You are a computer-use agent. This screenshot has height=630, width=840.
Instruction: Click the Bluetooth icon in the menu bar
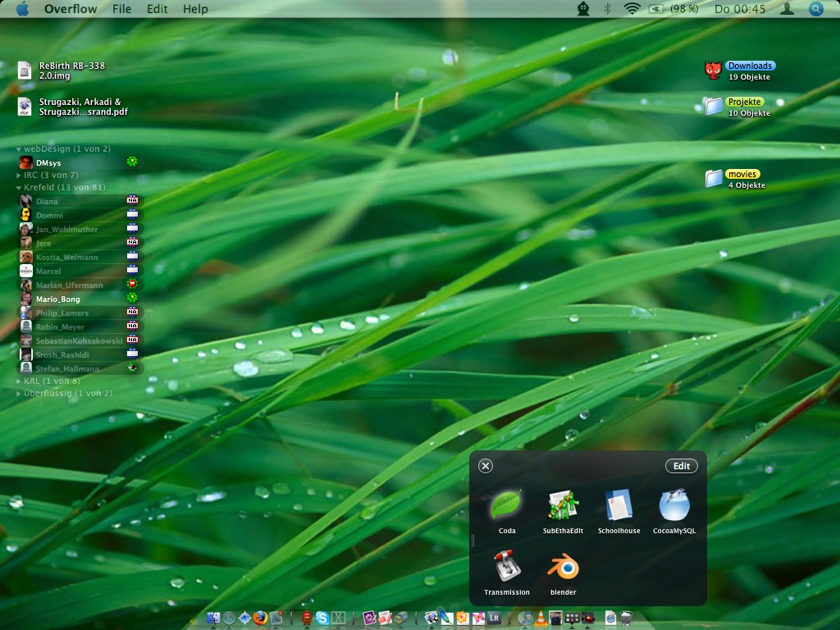(605, 9)
